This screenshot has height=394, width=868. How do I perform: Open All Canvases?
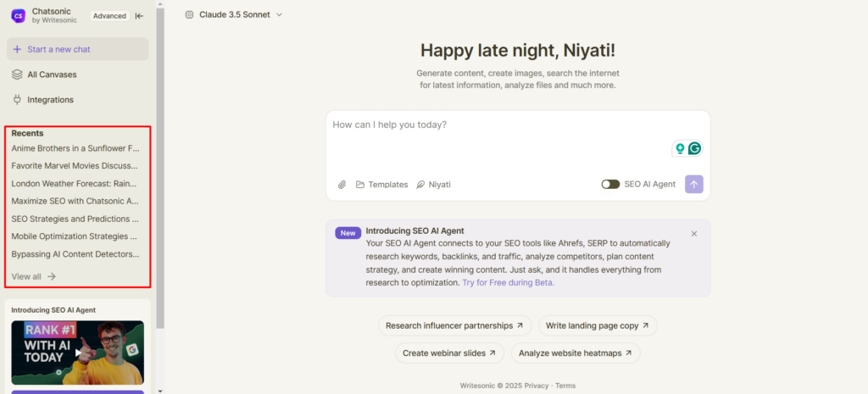click(x=52, y=75)
